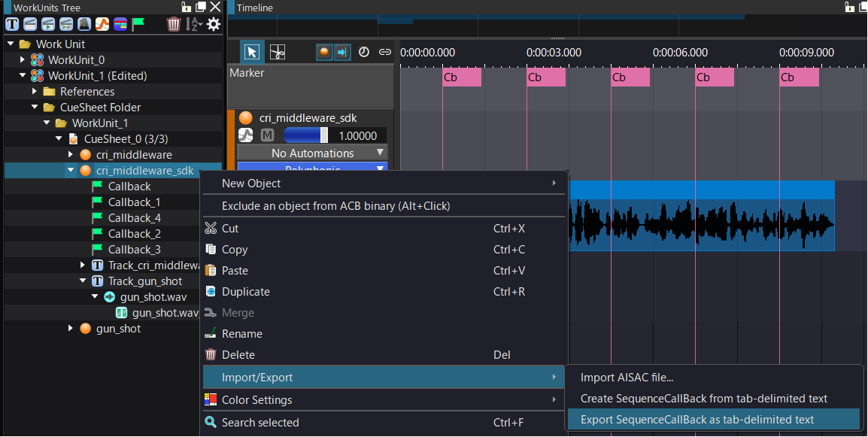Click the T (track) toolbar icon
This screenshot has height=437, width=868.
point(11,24)
